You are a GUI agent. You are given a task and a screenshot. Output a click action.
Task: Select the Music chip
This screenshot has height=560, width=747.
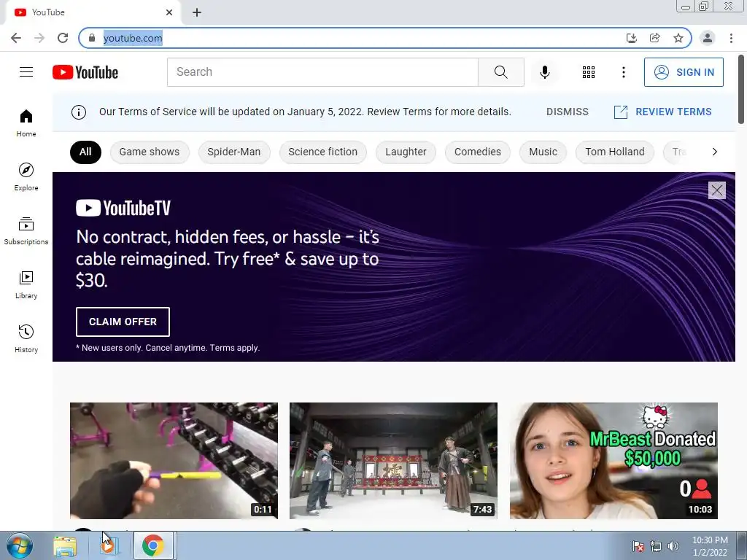[x=543, y=152]
